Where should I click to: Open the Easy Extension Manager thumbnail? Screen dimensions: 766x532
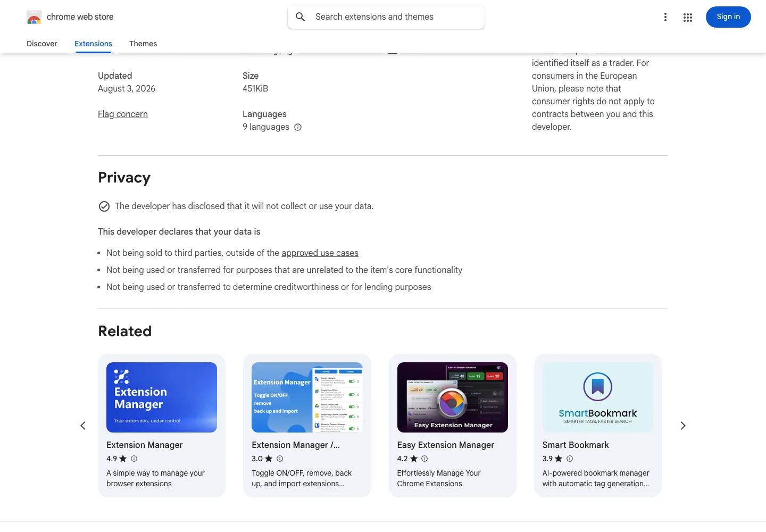453,397
